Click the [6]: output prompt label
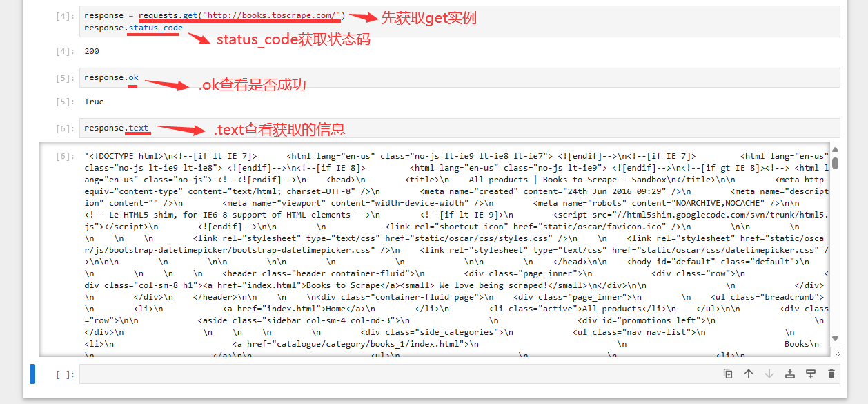 click(64, 156)
